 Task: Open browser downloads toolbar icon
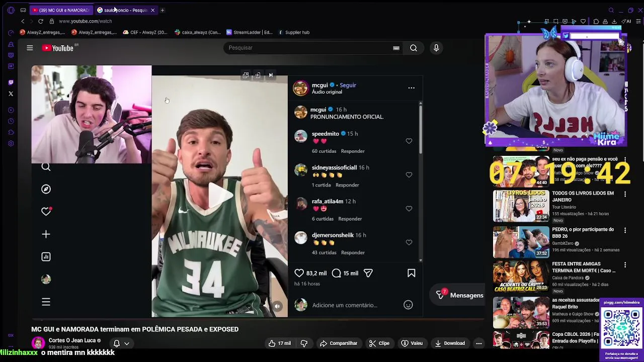tap(614, 22)
